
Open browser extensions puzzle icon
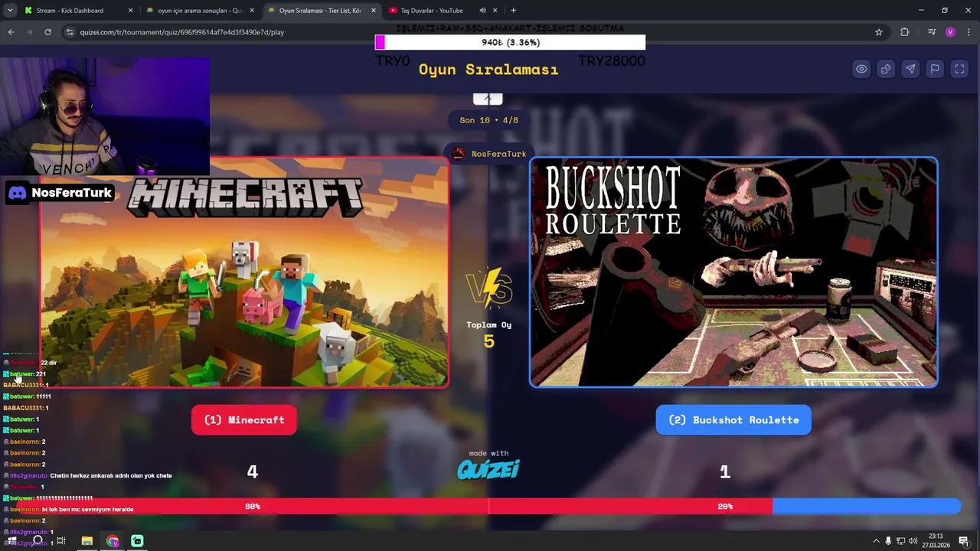(x=905, y=32)
